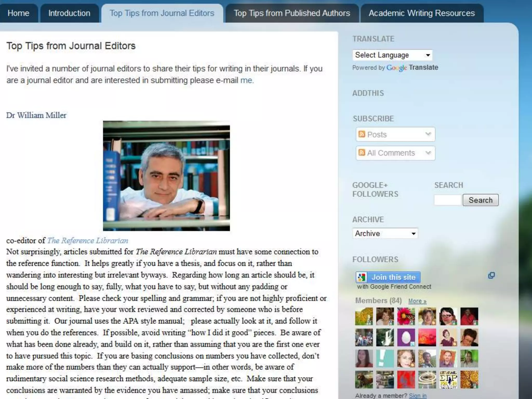
Task: Click the All Comments RSS feed icon
Action: coord(362,152)
